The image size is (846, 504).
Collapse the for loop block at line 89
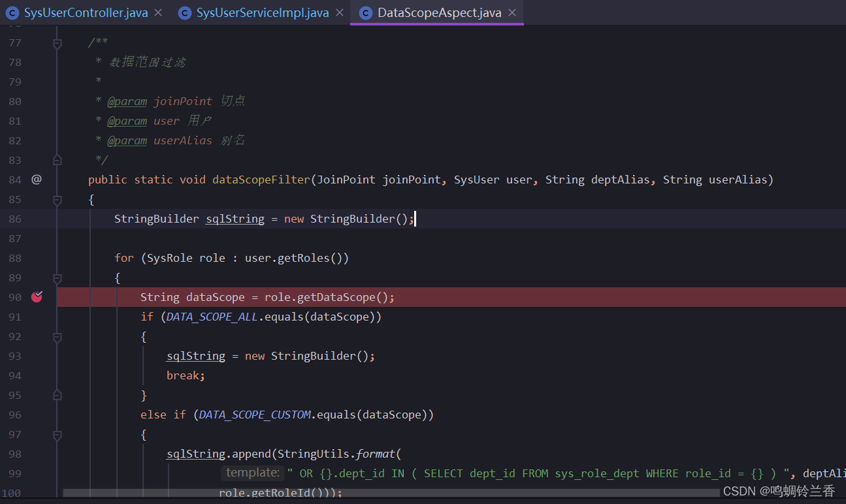coord(57,278)
